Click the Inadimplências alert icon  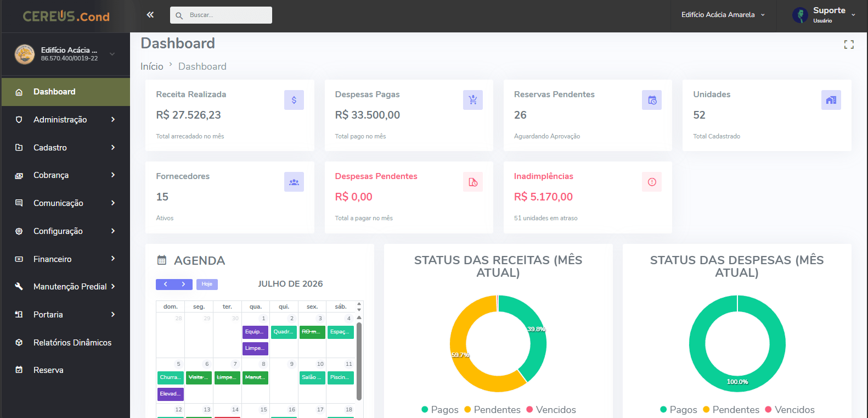tap(652, 182)
